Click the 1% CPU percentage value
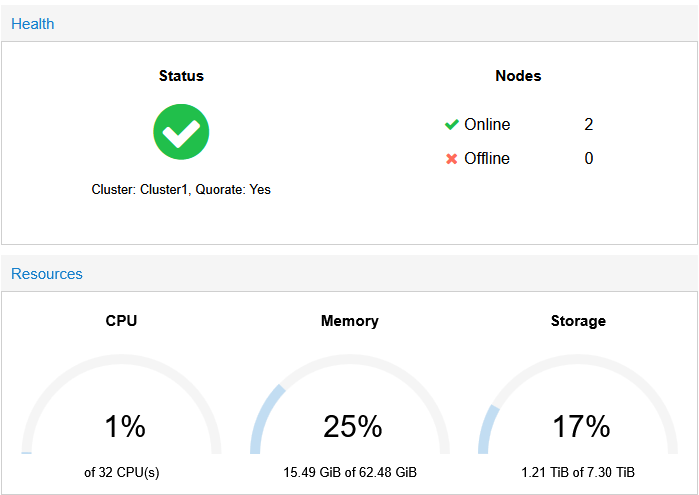The width and height of the screenshot is (699, 495). (125, 427)
